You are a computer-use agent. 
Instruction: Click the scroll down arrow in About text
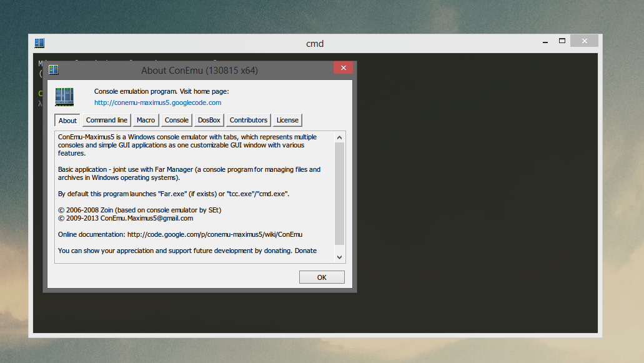(x=339, y=257)
